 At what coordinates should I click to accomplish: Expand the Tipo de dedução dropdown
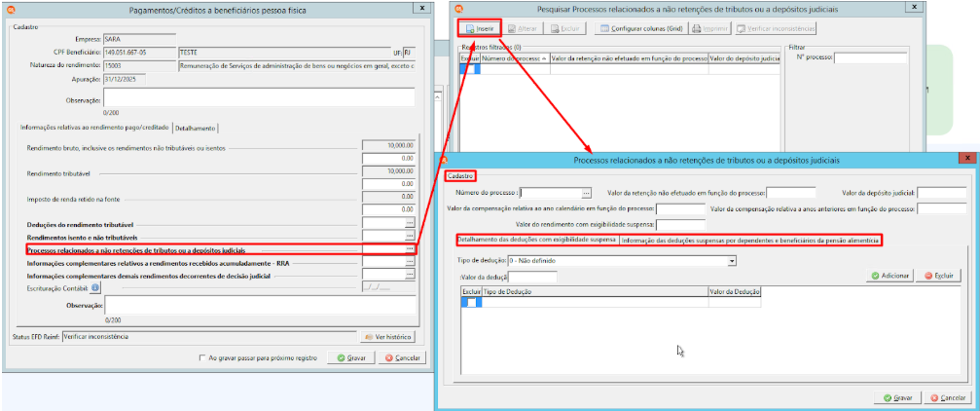tap(732, 260)
